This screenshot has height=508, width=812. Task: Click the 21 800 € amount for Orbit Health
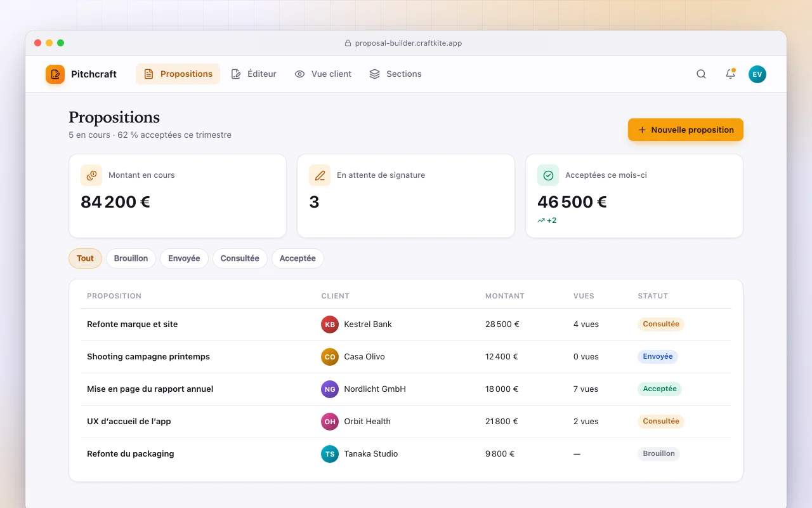(x=502, y=422)
